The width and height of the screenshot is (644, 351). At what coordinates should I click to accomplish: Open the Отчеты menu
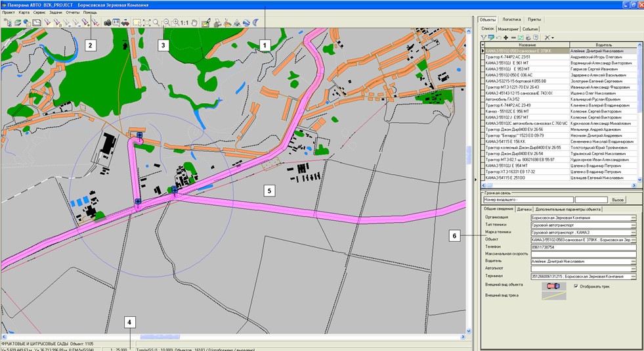pyautogui.click(x=72, y=12)
